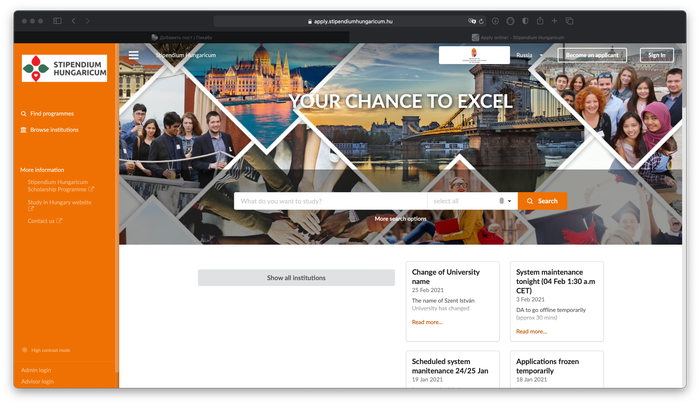The height and width of the screenshot is (405, 700).
Task: Click the foundation logo in header
Action: coord(474,55)
